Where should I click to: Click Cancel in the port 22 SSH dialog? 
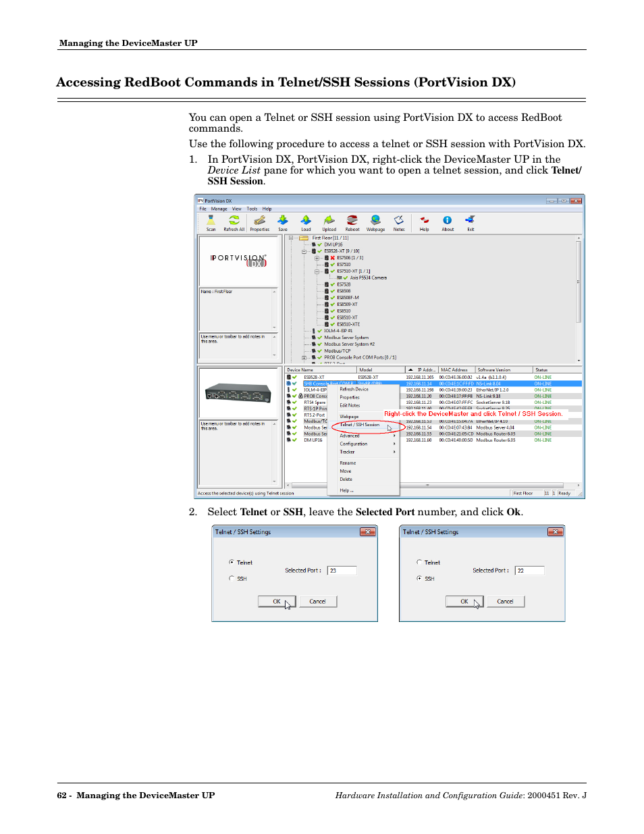point(506,602)
